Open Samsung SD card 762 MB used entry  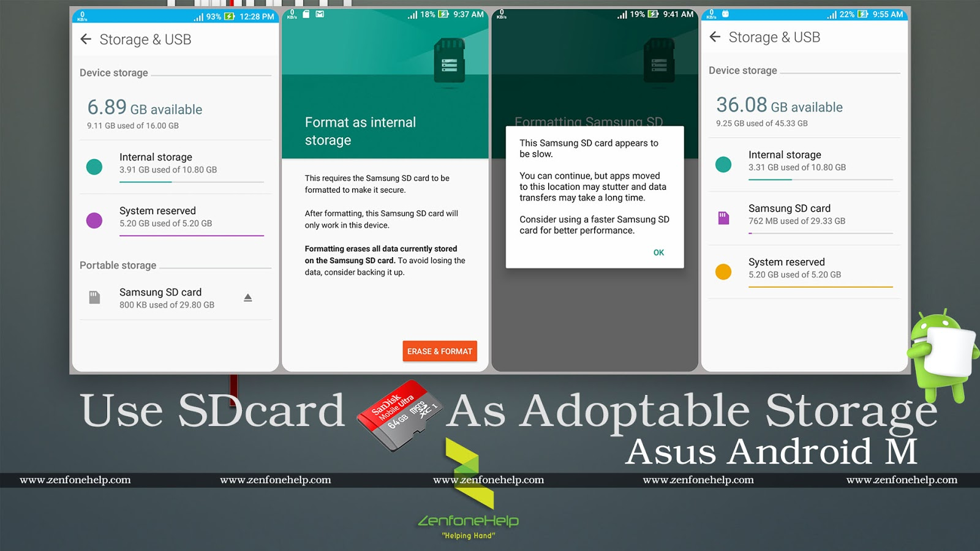pyautogui.click(x=804, y=218)
